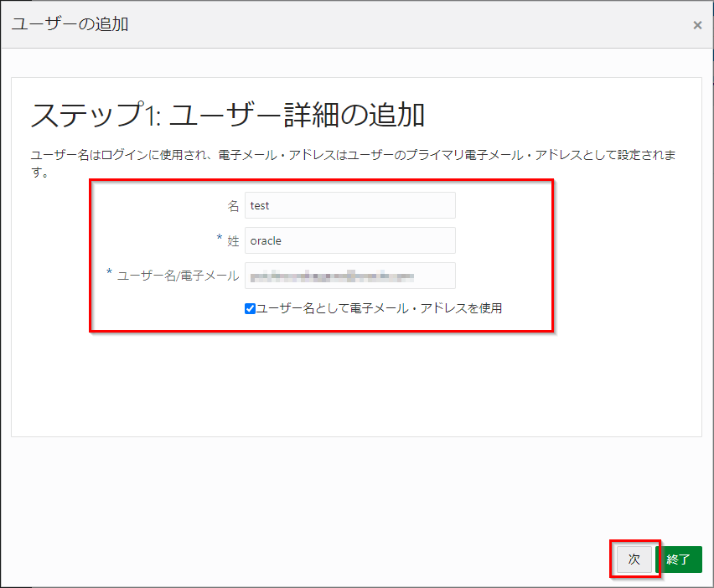
Task: Click the required asterisk beside 姓
Action: (x=220, y=240)
